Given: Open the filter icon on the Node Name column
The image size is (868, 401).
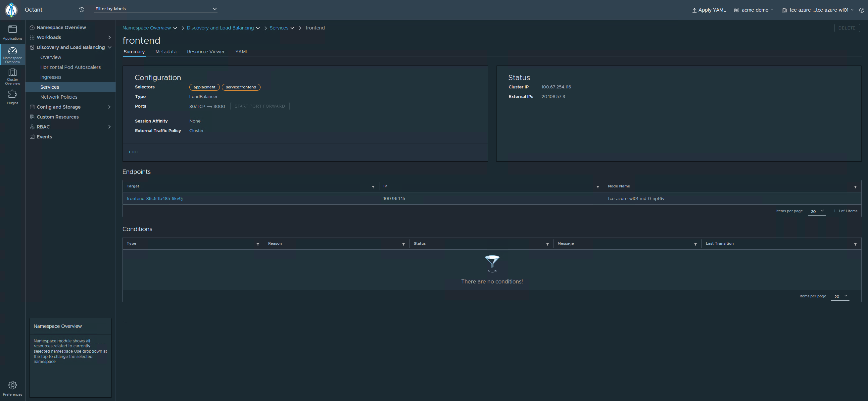Looking at the screenshot, I should [855, 187].
